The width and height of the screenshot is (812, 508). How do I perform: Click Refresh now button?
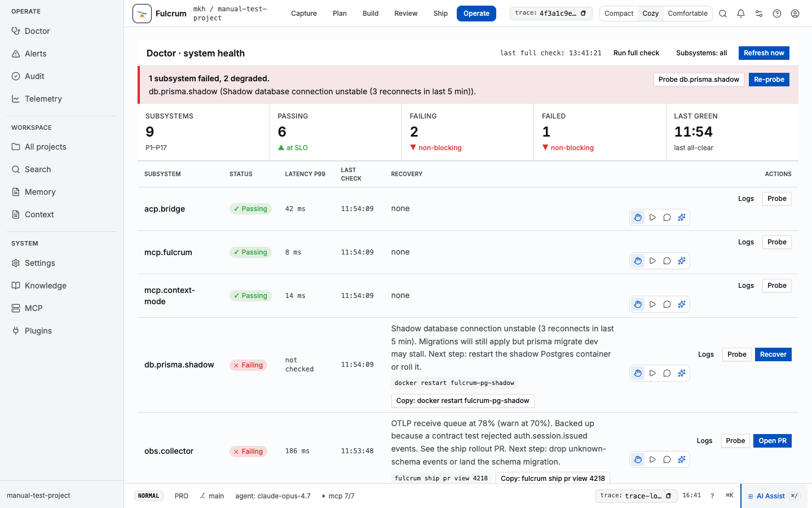[x=764, y=53]
